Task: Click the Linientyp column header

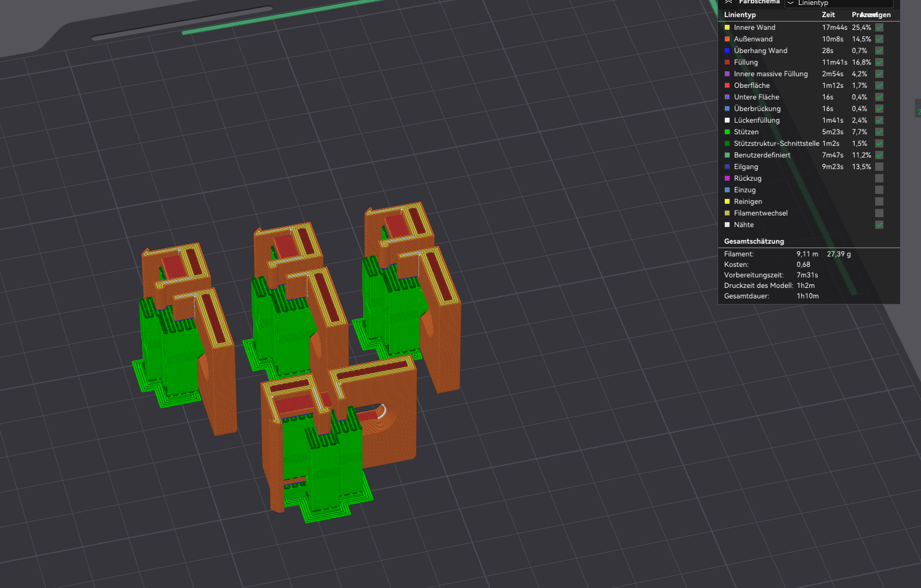Action: coord(740,15)
